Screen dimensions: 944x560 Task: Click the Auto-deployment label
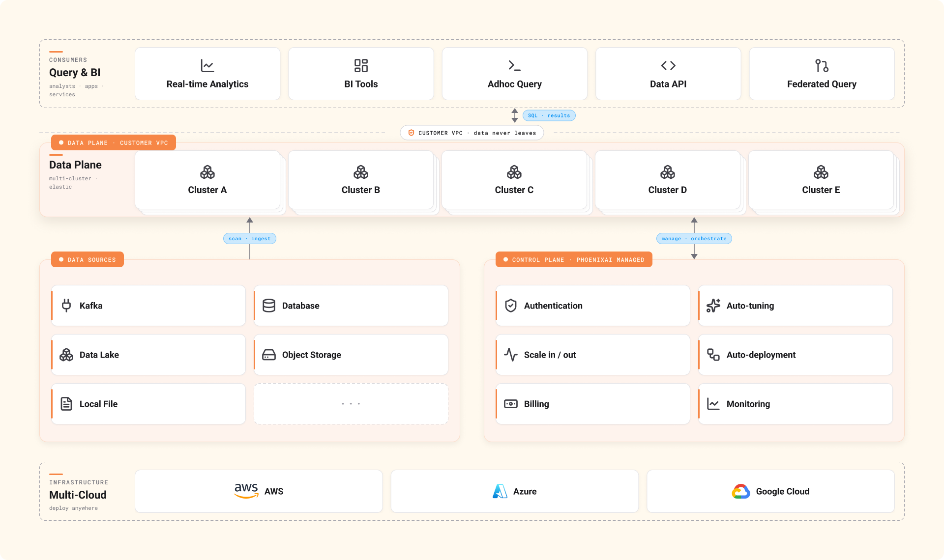coord(761,355)
